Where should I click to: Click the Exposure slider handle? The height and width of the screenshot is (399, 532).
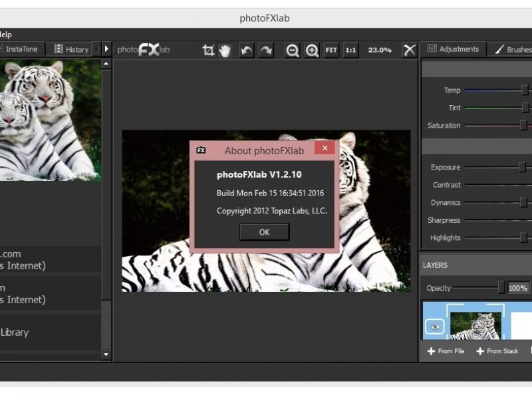[523, 167]
